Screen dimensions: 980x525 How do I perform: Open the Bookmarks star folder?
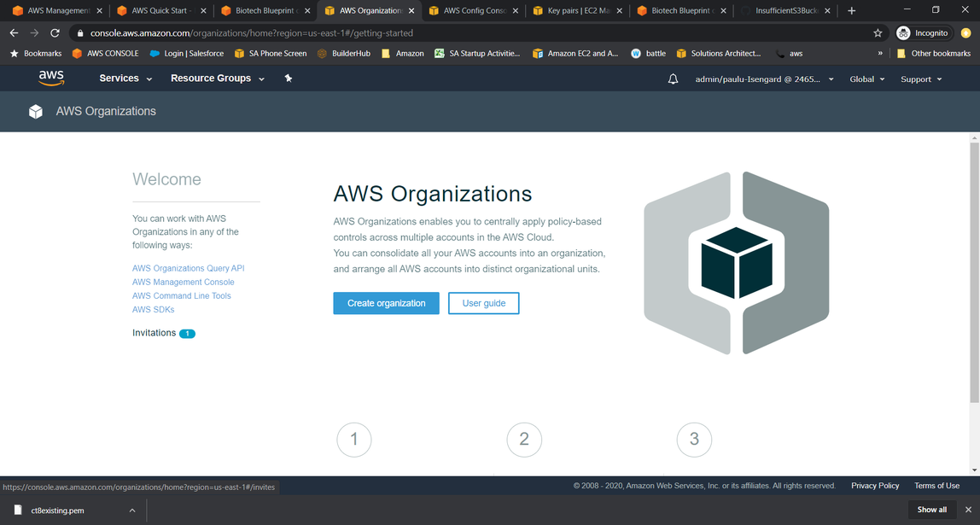36,54
